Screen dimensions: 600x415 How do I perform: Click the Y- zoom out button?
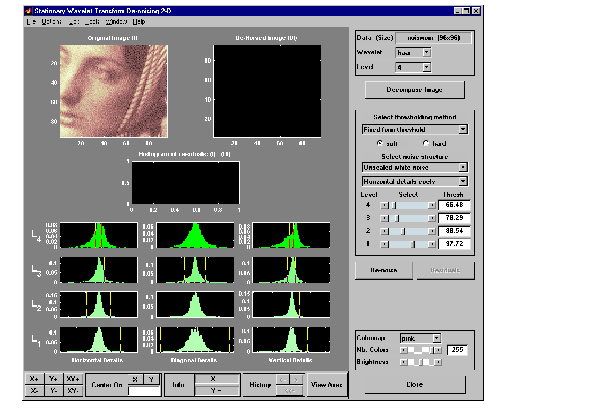[54, 391]
